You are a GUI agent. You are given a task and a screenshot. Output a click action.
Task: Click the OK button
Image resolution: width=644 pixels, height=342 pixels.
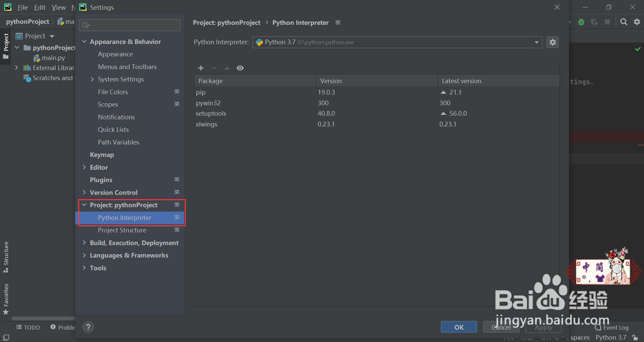click(459, 327)
